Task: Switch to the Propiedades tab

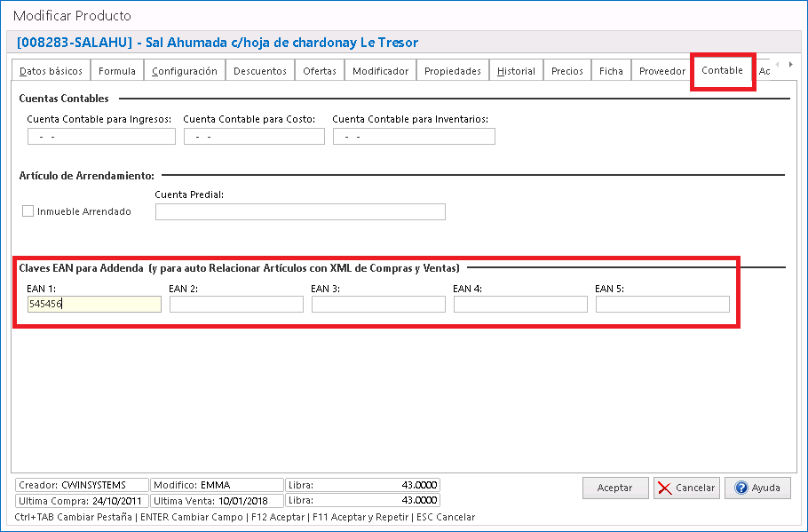Action: pos(452,71)
